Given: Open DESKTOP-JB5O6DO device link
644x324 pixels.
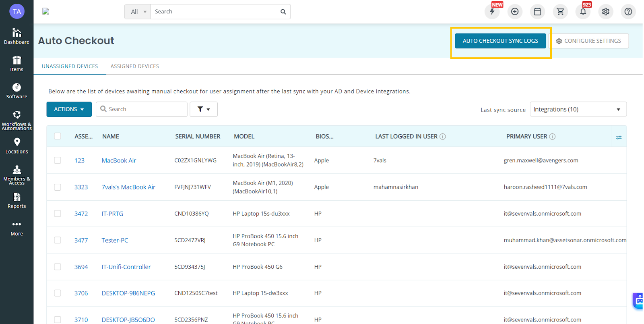Looking at the screenshot, I should coord(128,320).
